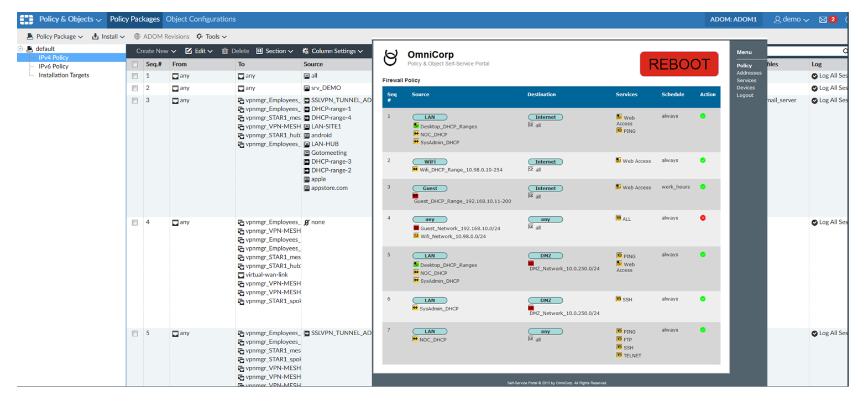
Task: Click the ADOM: ADOM1 button
Action: 733,19
